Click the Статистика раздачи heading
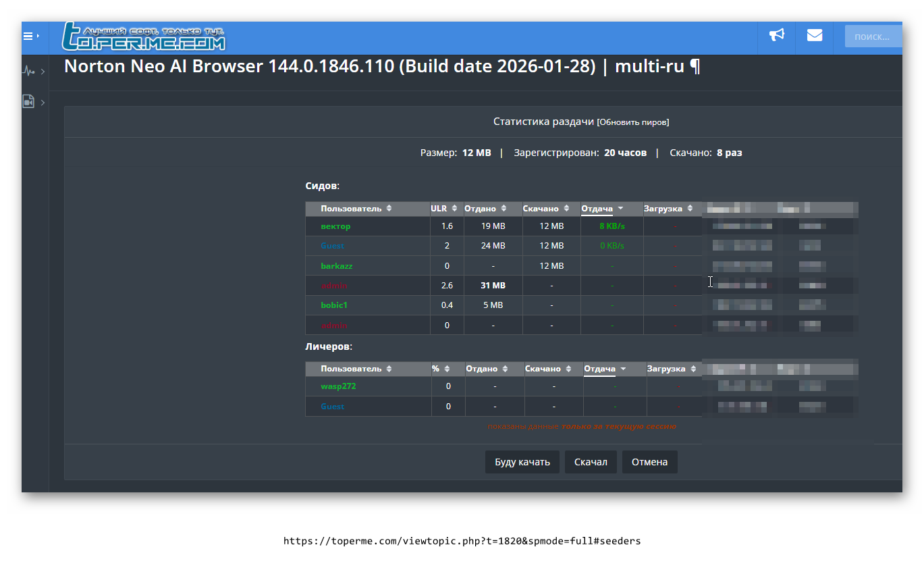The width and height of the screenshot is (924, 568). tap(544, 122)
